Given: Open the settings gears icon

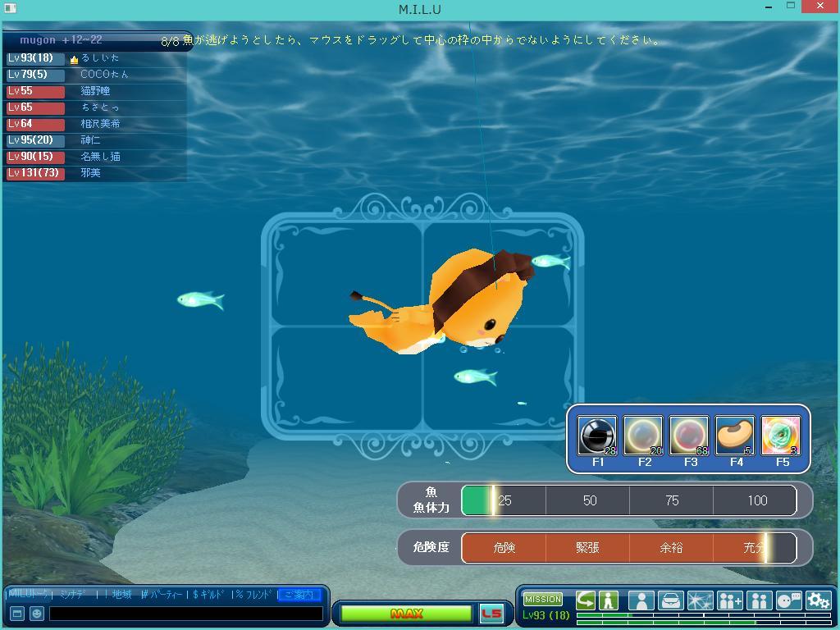Looking at the screenshot, I should [x=818, y=600].
